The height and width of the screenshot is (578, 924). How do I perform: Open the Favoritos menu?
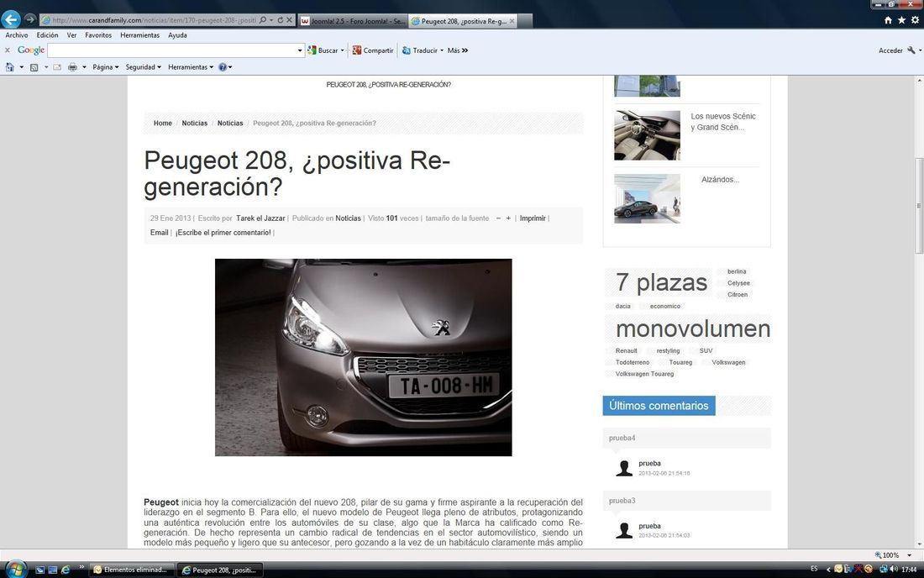click(97, 35)
